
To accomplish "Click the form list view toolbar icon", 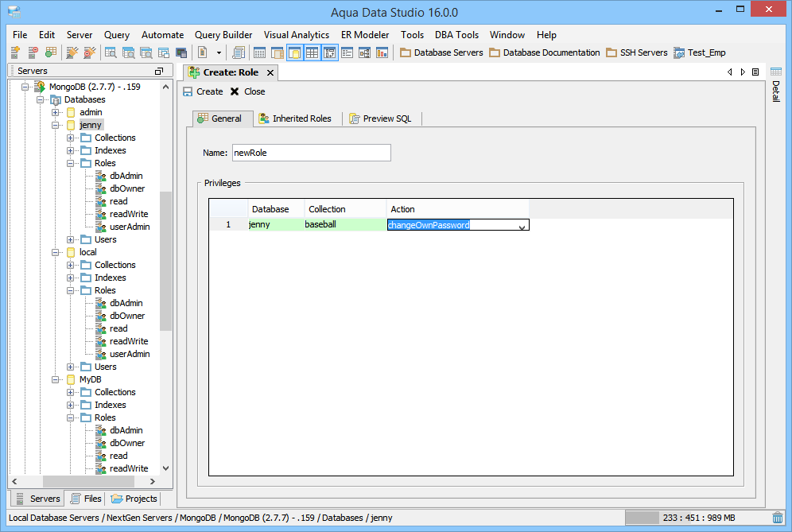I will [x=347, y=52].
